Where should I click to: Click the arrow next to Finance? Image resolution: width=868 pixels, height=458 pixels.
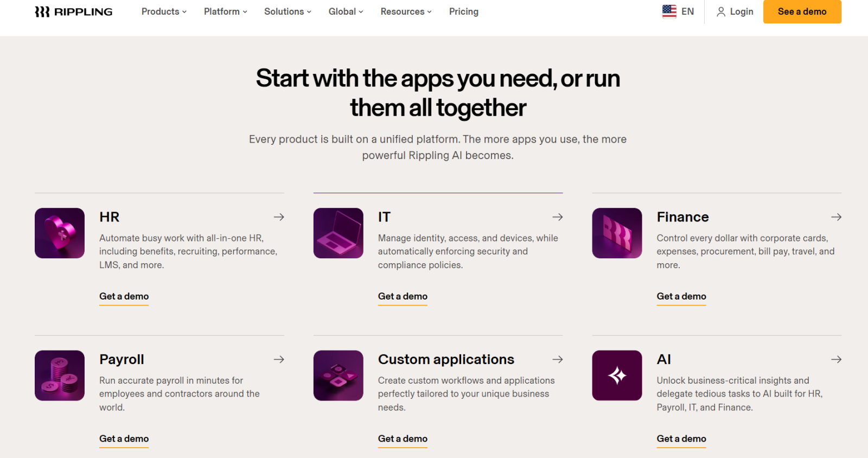coord(837,217)
